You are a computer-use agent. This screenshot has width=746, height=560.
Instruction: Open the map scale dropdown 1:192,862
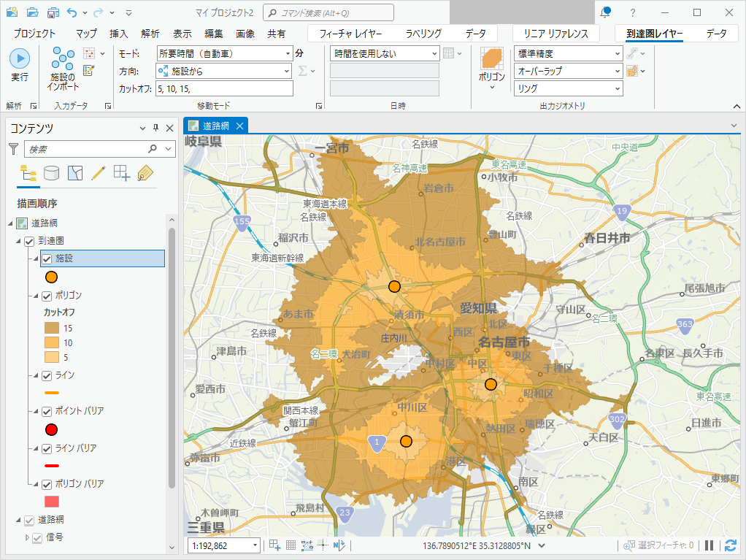point(255,545)
